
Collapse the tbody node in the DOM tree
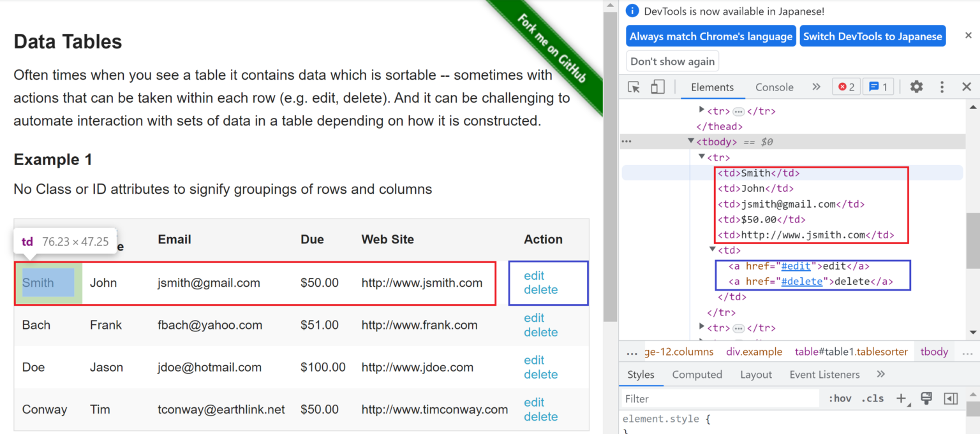(x=691, y=141)
